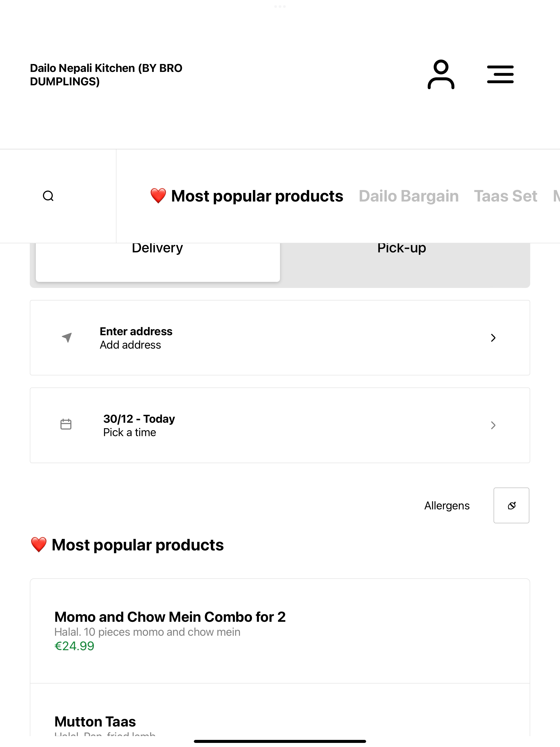
Task: Expand the Enter address row chevron
Action: tap(493, 338)
